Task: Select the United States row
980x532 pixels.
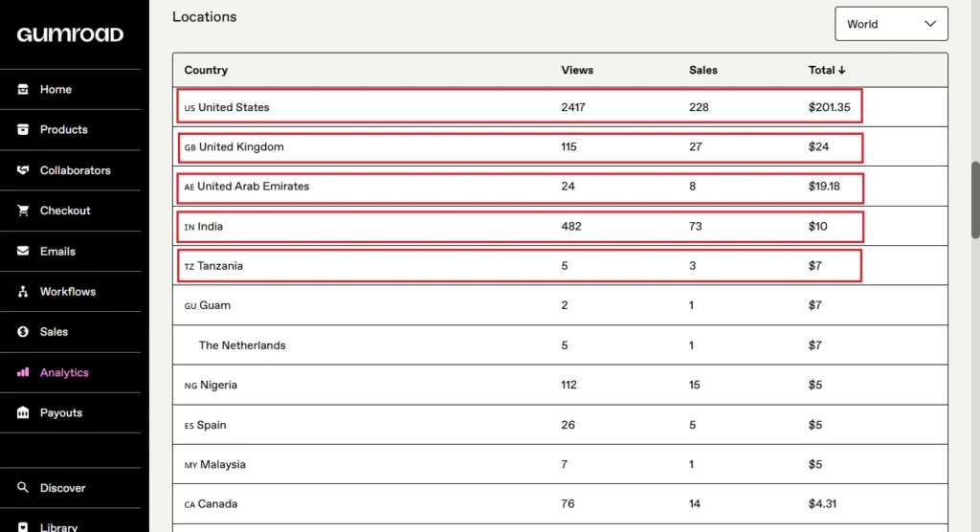Action: [x=520, y=107]
